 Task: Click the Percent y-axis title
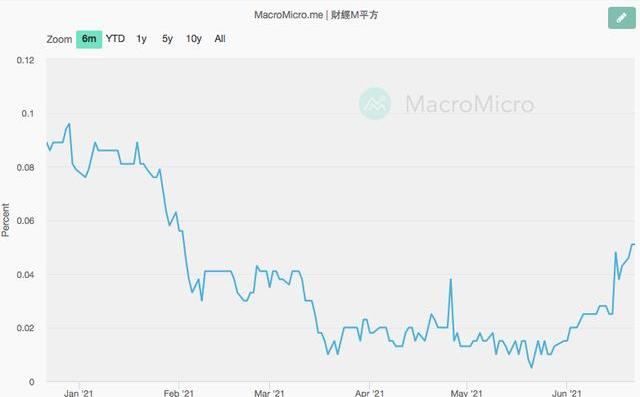pos(5,220)
